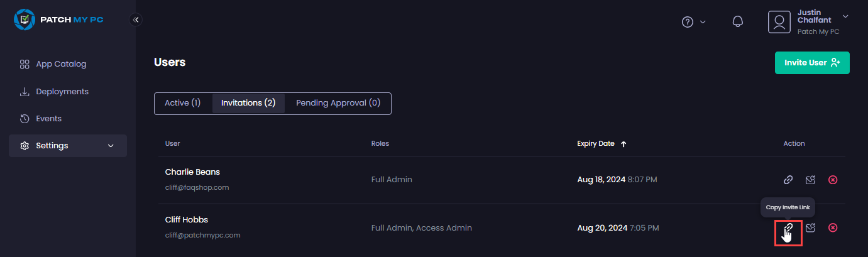
Task: Sort by the Expiry Date column header
Action: click(602, 144)
